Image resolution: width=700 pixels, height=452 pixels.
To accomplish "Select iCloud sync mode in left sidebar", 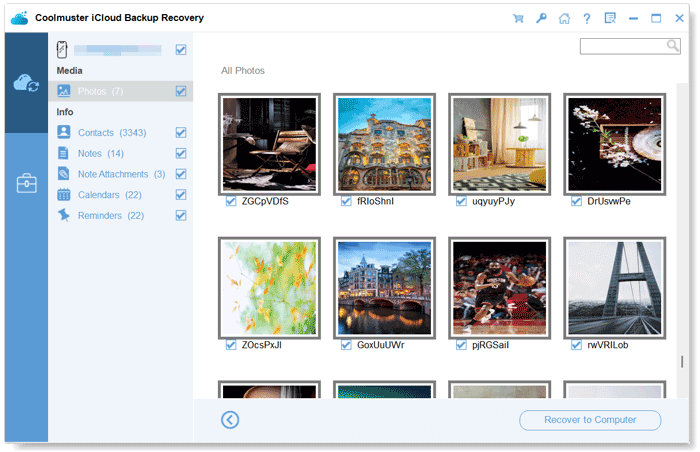I will click(x=26, y=83).
